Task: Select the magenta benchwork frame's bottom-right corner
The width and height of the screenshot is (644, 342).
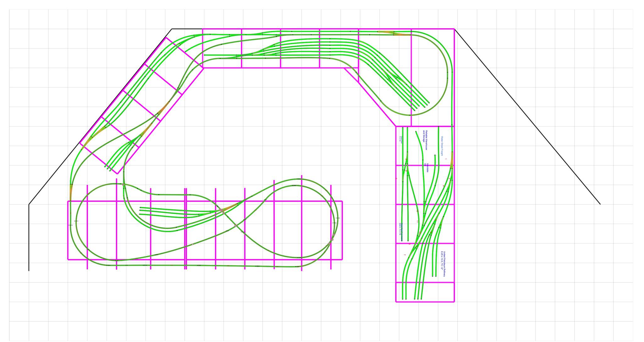Action: point(454,302)
